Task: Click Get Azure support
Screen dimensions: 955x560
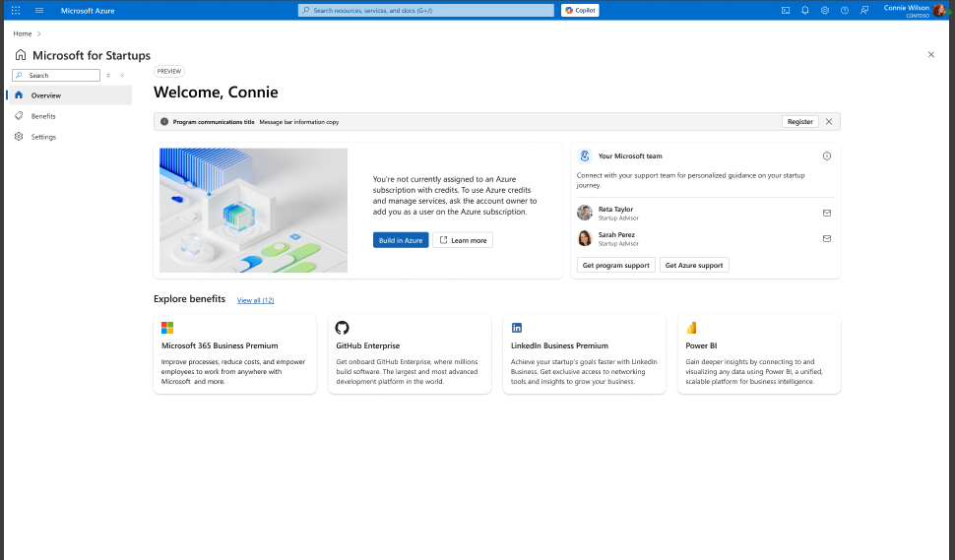Action: pyautogui.click(x=694, y=265)
